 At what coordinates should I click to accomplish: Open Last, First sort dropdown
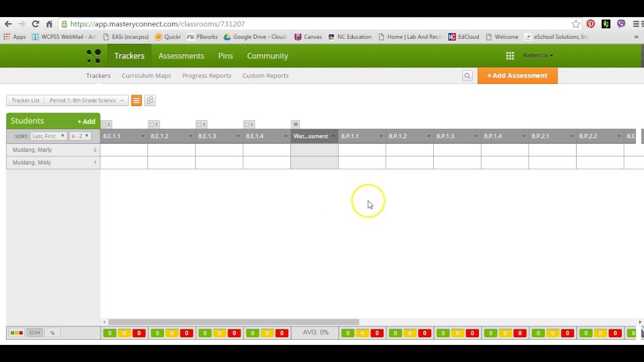click(48, 136)
